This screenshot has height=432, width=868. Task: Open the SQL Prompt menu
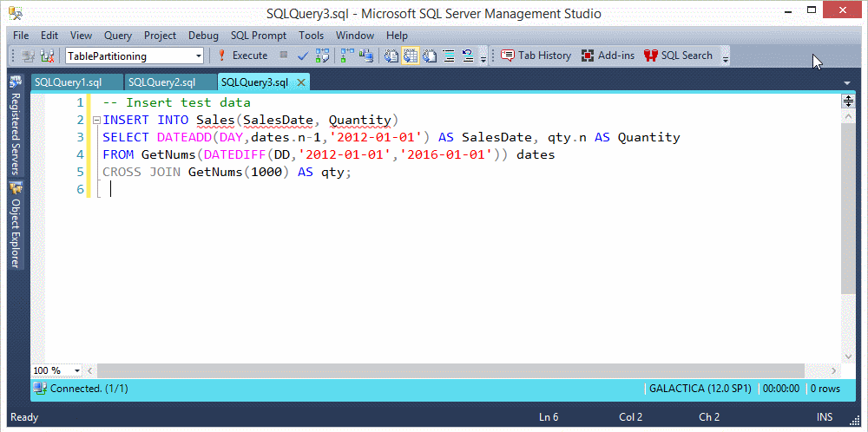coord(258,36)
